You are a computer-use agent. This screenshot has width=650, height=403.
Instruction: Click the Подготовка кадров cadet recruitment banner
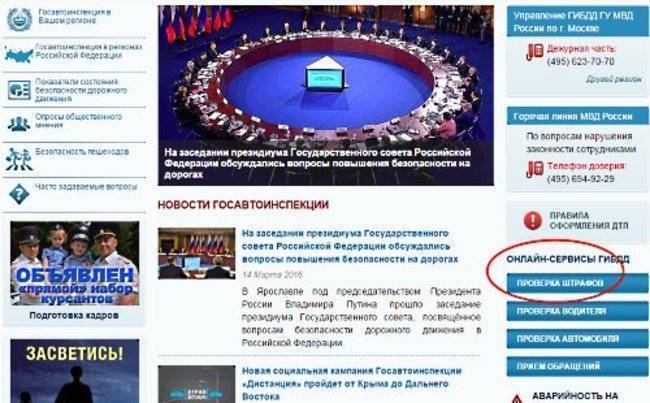(x=75, y=272)
